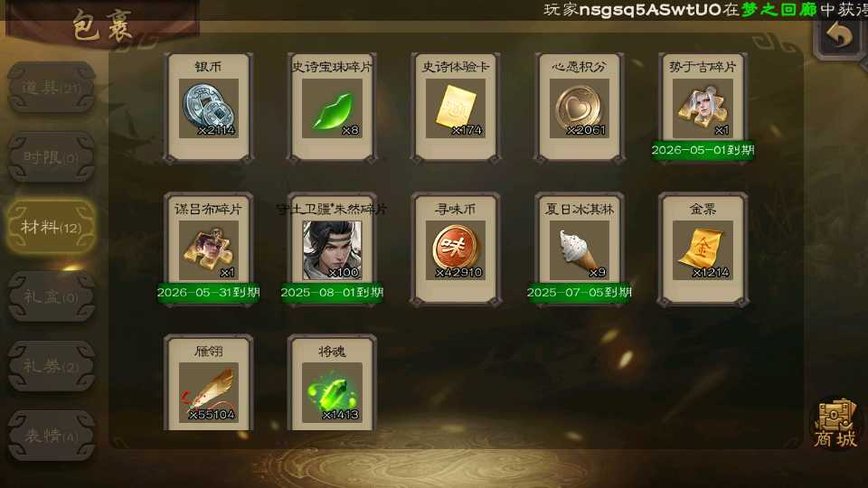Viewport: 868px width, 488px height.
Task: Click the back arrow button
Action: point(839,36)
